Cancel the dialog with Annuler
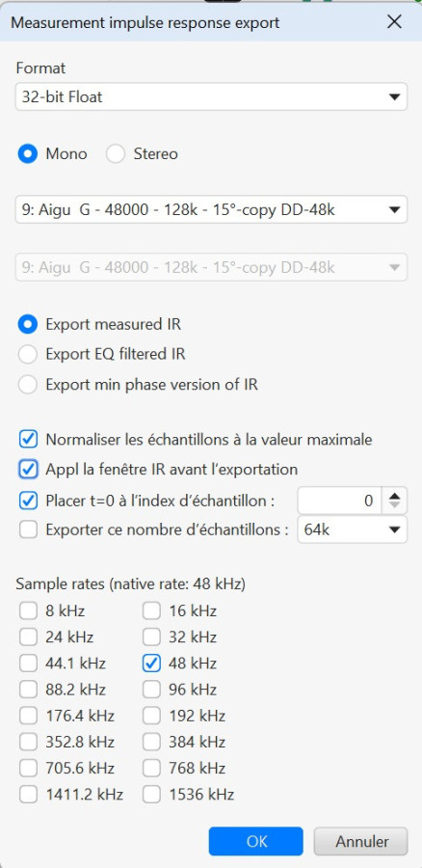The width and height of the screenshot is (422, 868). pyautogui.click(x=361, y=841)
